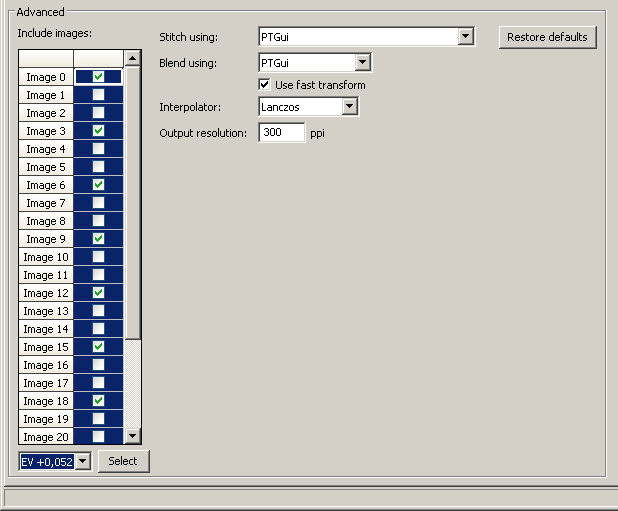Check the box for Image 10
Image resolution: width=618 pixels, height=511 pixels.
tap(98, 257)
